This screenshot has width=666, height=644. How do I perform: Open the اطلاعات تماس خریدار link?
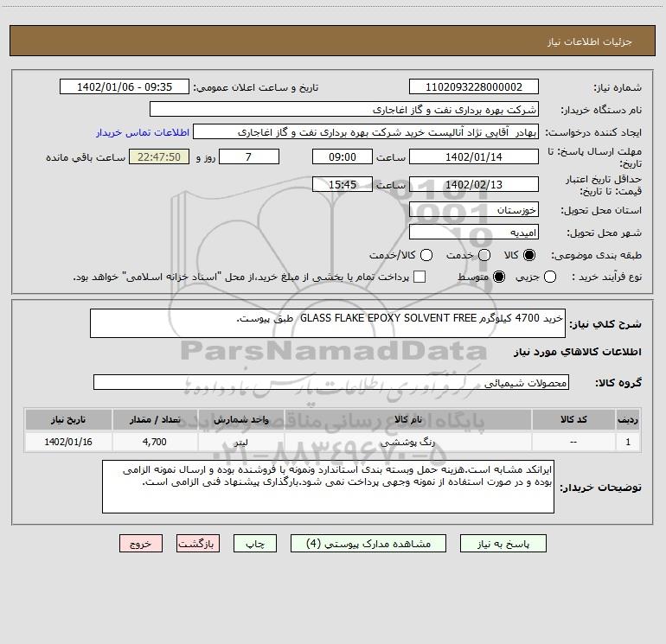tap(143, 132)
